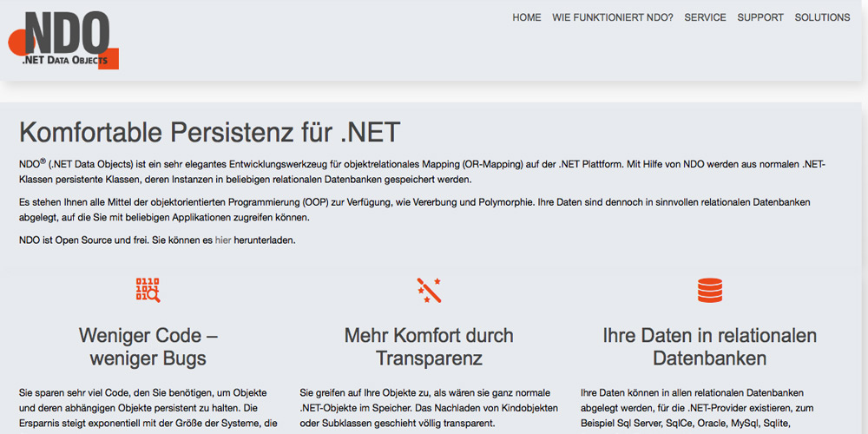
Task: Click heading 'Ihre Daten in relationalen Datenbanken'
Action: pos(710,346)
